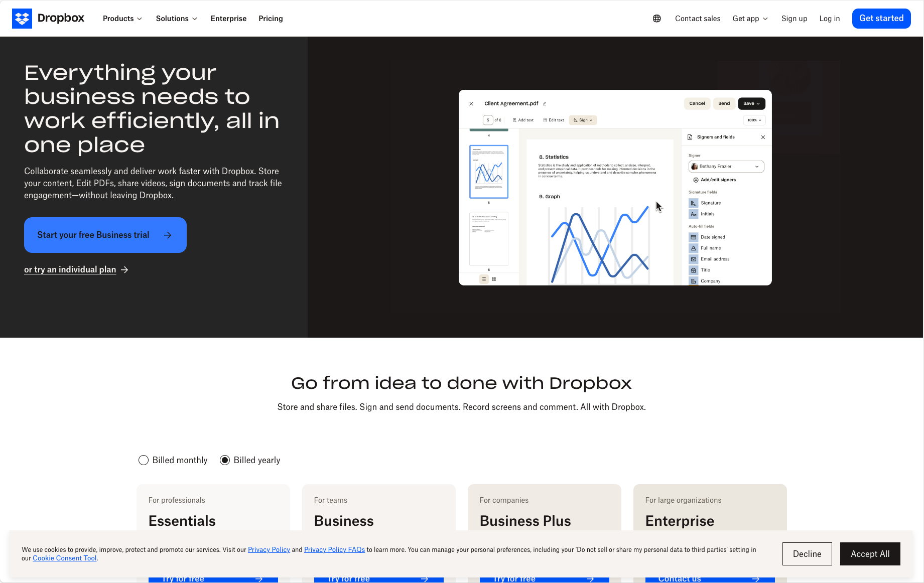The height and width of the screenshot is (583, 924).
Task: Start your free Business trial
Action: (105, 235)
